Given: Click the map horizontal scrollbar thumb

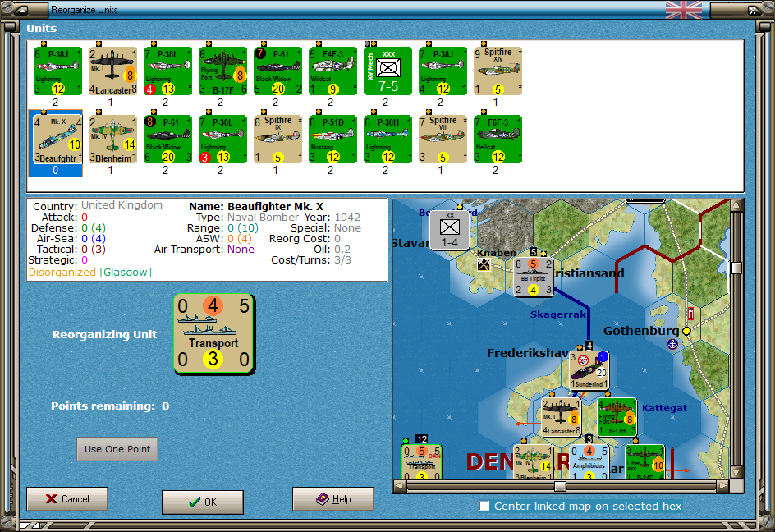Looking at the screenshot, I should click(x=560, y=487).
